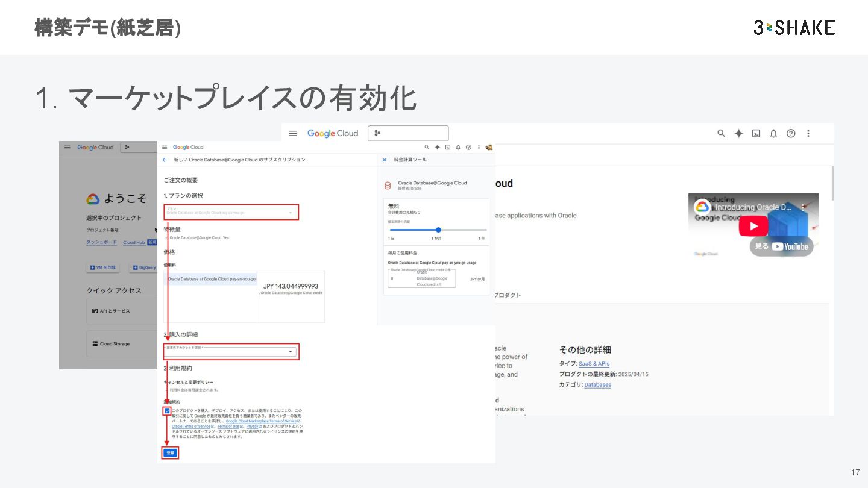Open hamburger menu in subscription window
Screen dimensions: 868x488
[165, 147]
